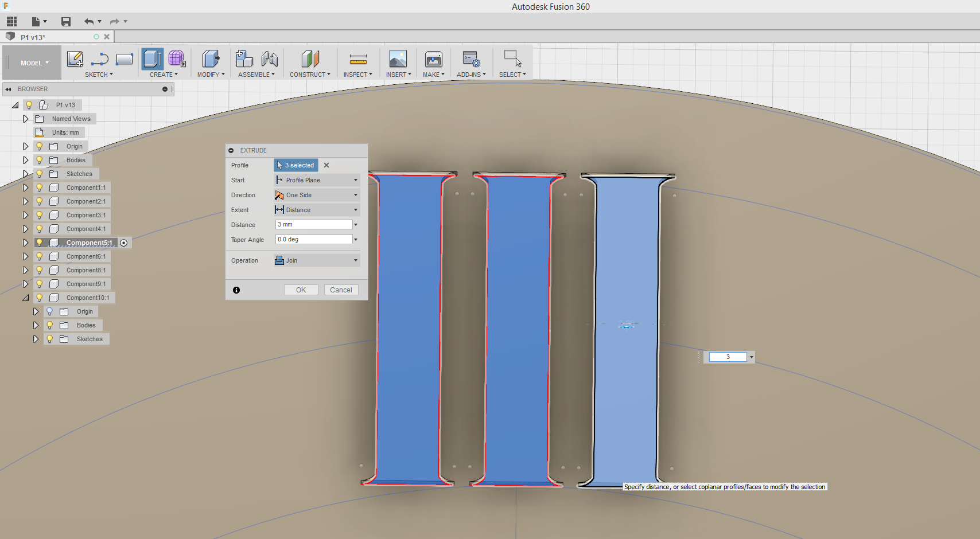Toggle visibility of Component9:1

[40, 284]
